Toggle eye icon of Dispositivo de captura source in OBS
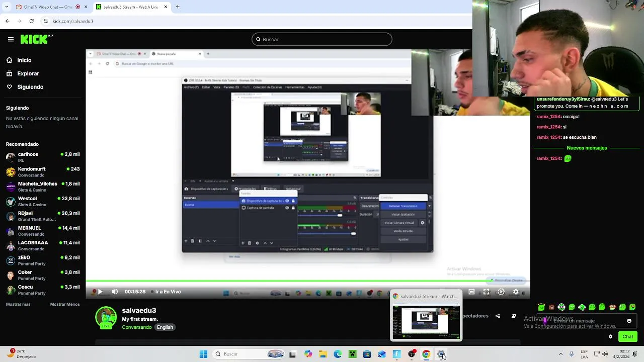 (287, 201)
